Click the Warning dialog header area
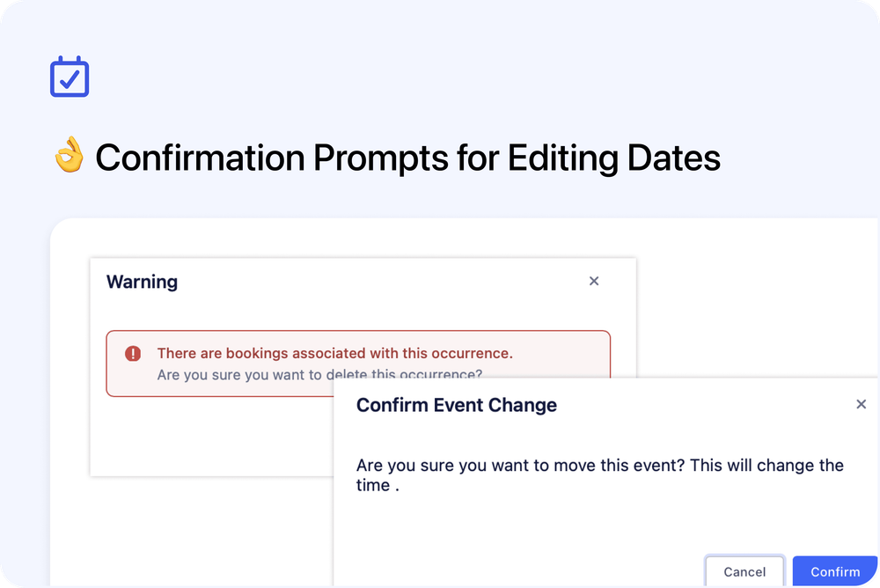Screen dimensions: 880x588 362,282
